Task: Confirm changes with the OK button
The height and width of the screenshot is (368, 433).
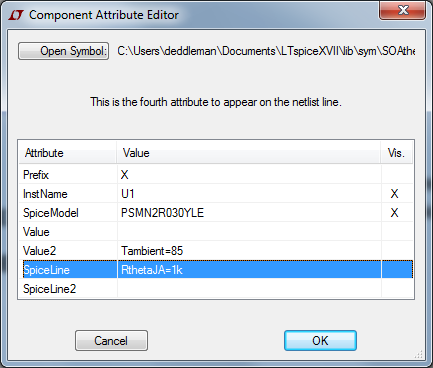Action: tap(320, 340)
